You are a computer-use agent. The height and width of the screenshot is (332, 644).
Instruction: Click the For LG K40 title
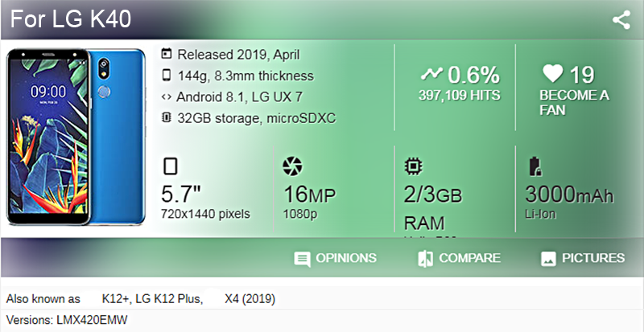tap(70, 18)
